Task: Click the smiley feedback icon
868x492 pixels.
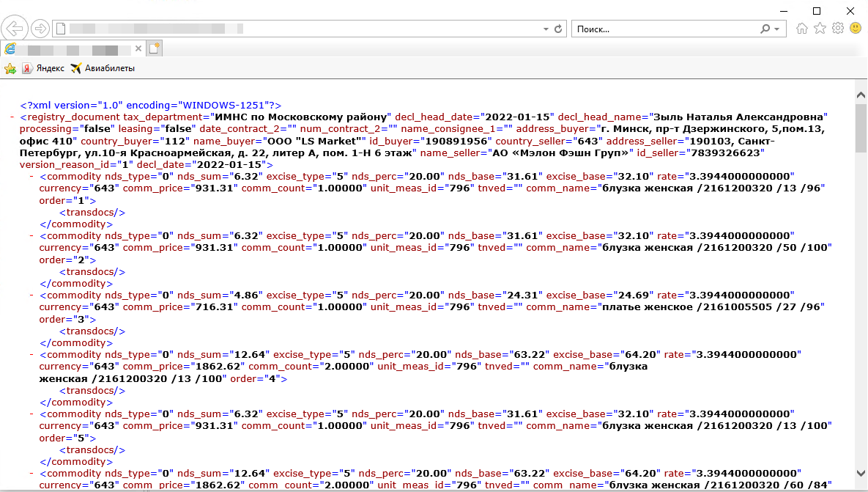Action: coord(855,29)
